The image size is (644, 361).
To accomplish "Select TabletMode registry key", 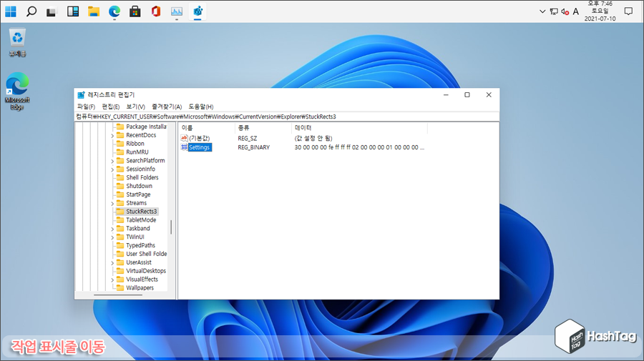I will [x=141, y=220].
